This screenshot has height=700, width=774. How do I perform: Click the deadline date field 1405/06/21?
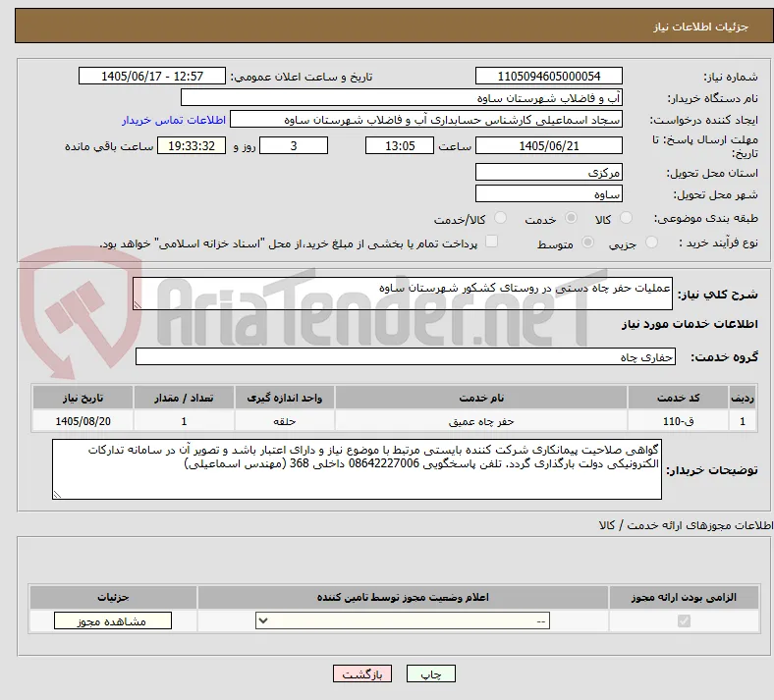pyautogui.click(x=548, y=145)
